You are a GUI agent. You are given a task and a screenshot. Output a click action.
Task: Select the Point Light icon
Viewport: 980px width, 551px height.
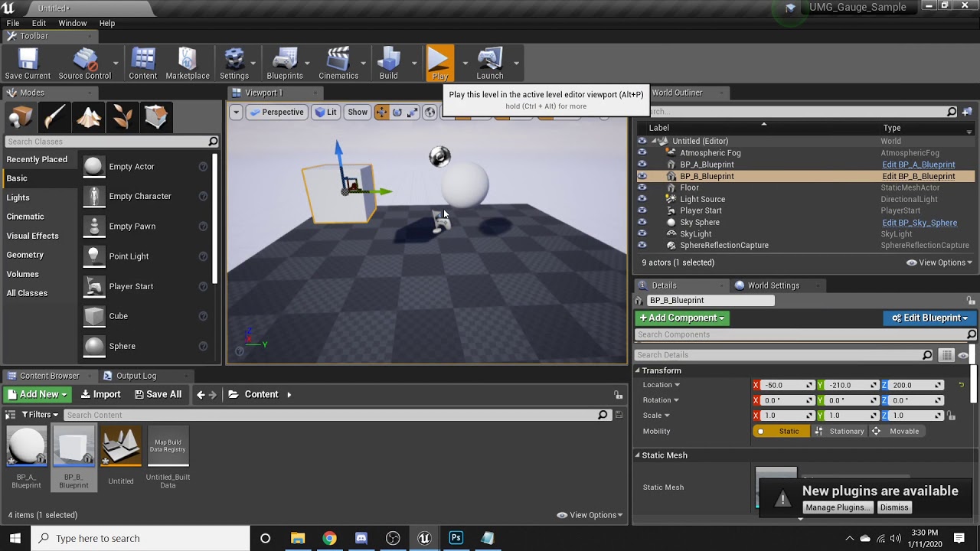[x=94, y=256]
